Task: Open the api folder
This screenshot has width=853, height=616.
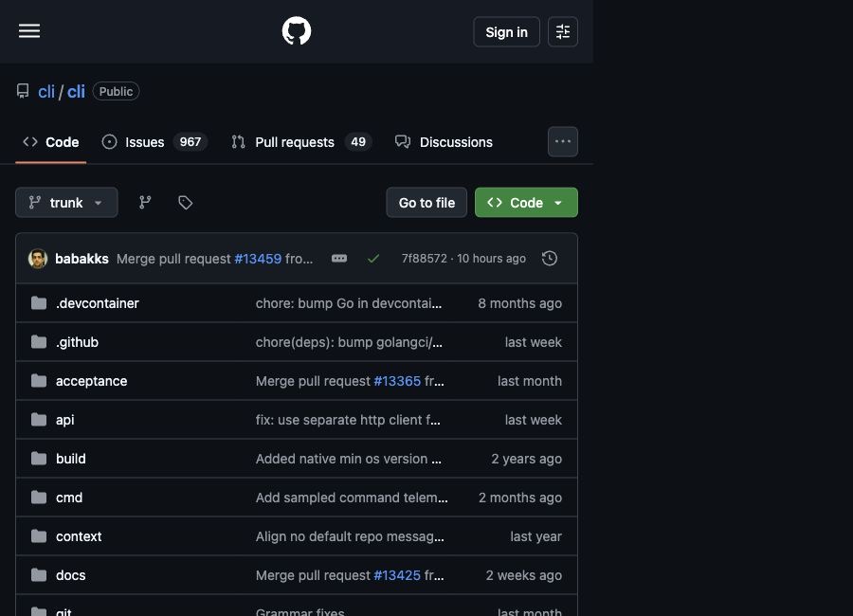Action: point(64,420)
